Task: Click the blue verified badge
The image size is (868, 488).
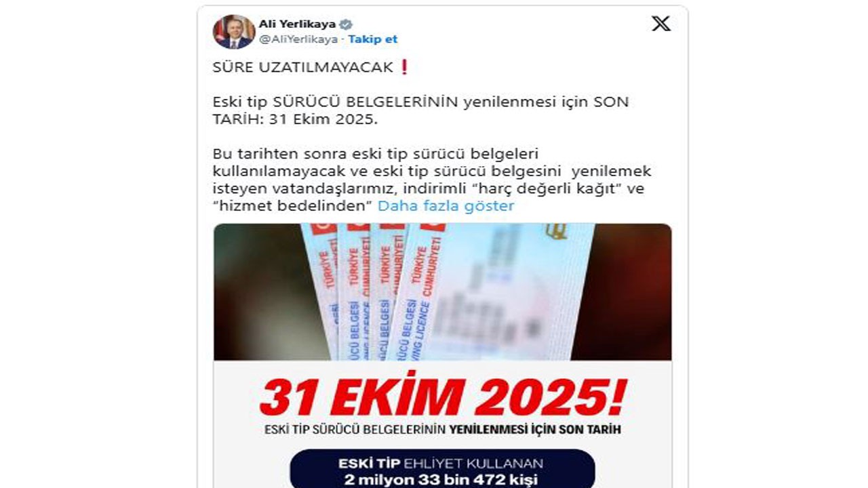Action: pos(346,24)
